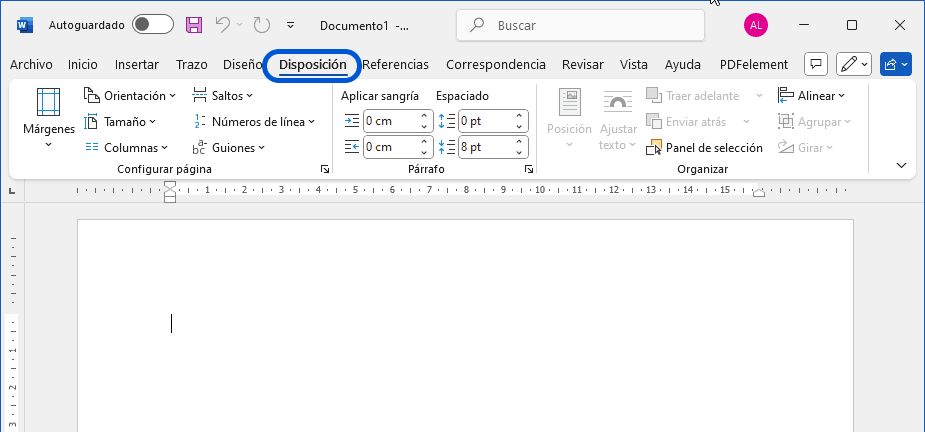925x432 pixels.
Task: Open the Archivo tab
Action: point(31,65)
